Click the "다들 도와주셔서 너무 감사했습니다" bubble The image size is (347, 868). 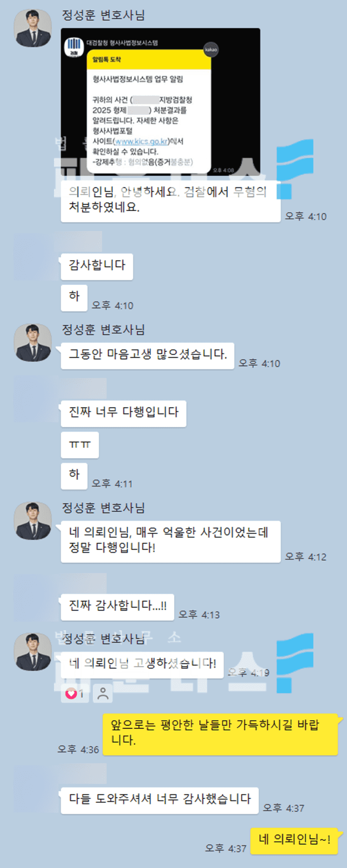point(159,801)
